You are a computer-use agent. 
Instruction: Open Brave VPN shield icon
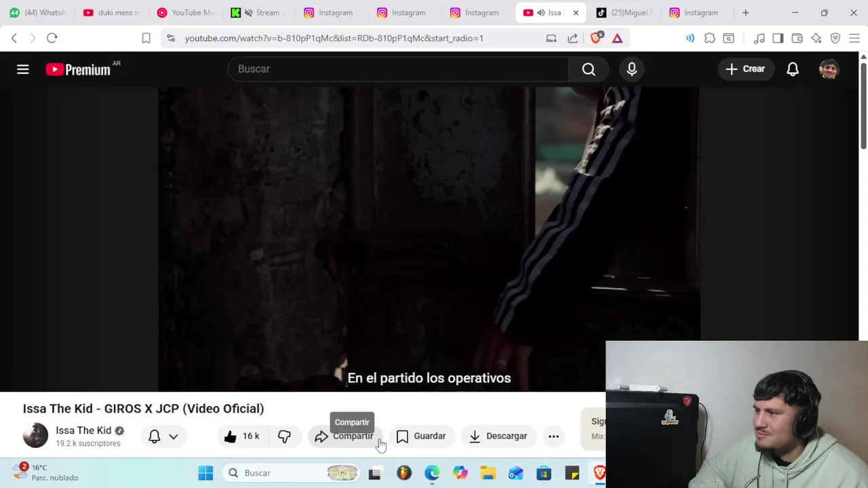(835, 38)
